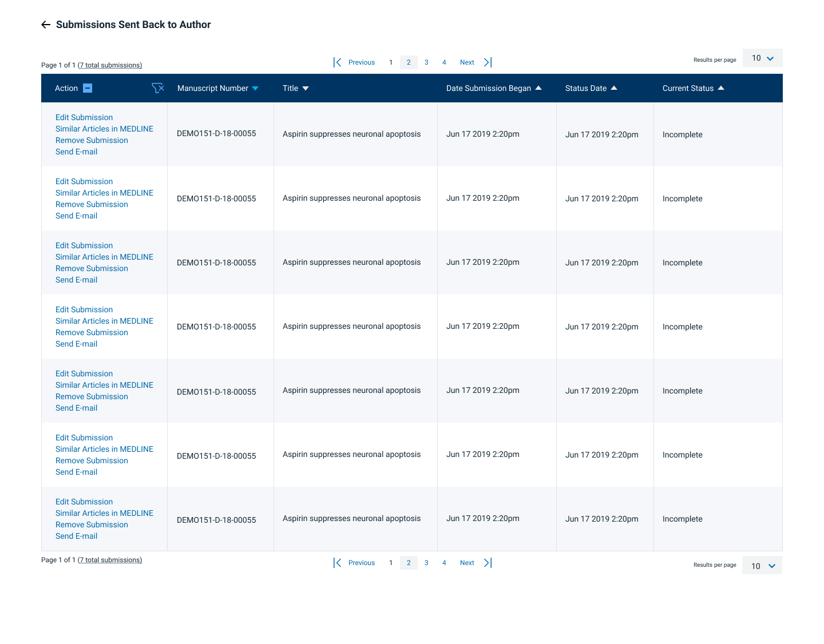Clear filters with the funnel icon
The width and height of the screenshot is (824, 644).
click(x=158, y=88)
